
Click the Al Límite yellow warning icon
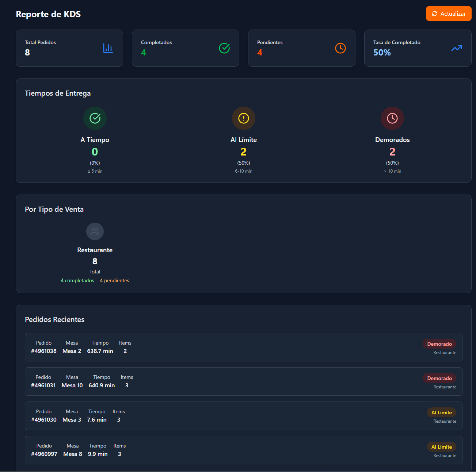tap(243, 118)
